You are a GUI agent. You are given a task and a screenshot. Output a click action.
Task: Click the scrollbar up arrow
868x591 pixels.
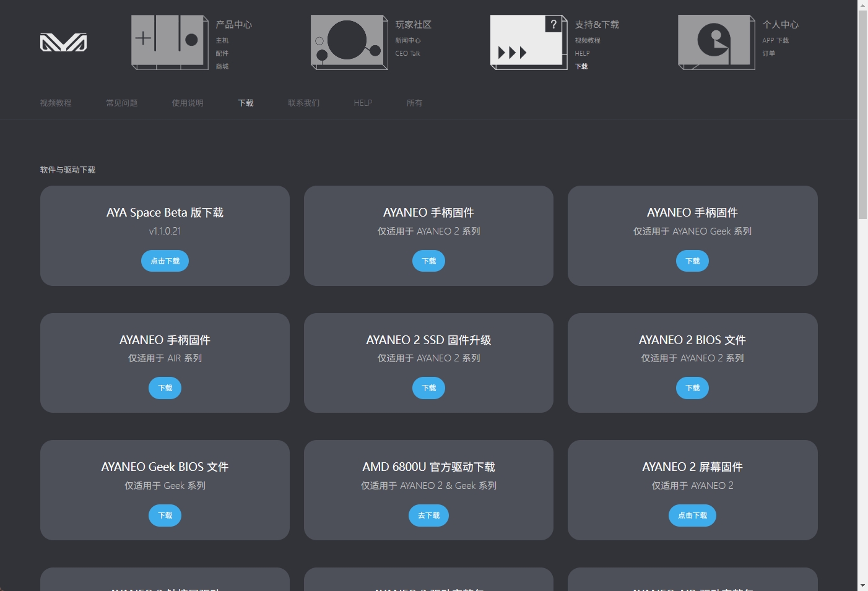pos(862,5)
